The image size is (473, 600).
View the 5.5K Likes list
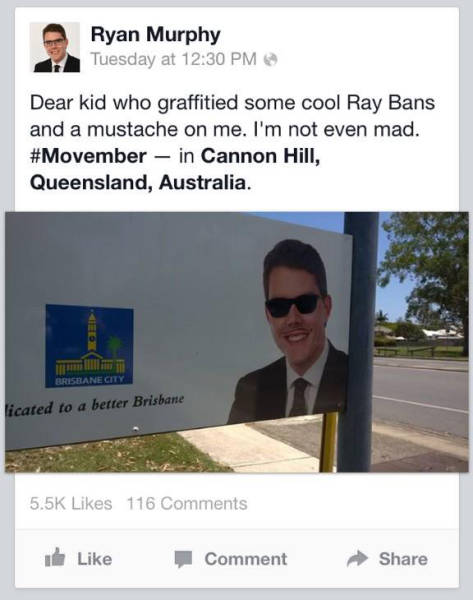point(71,503)
